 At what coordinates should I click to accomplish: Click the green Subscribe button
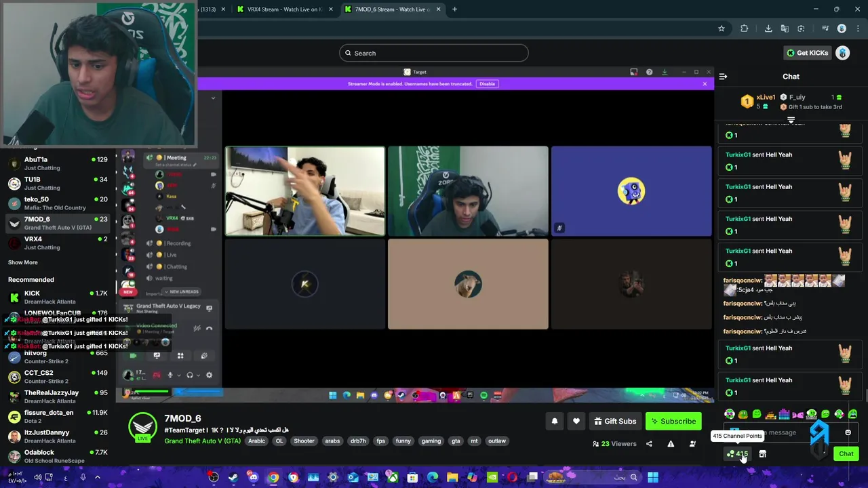(x=673, y=421)
